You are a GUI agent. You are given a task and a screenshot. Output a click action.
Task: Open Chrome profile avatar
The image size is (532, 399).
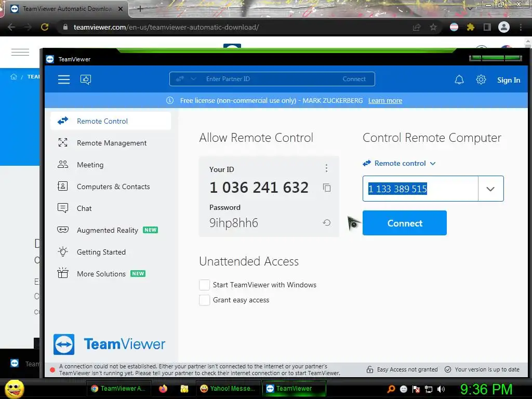[504, 27]
